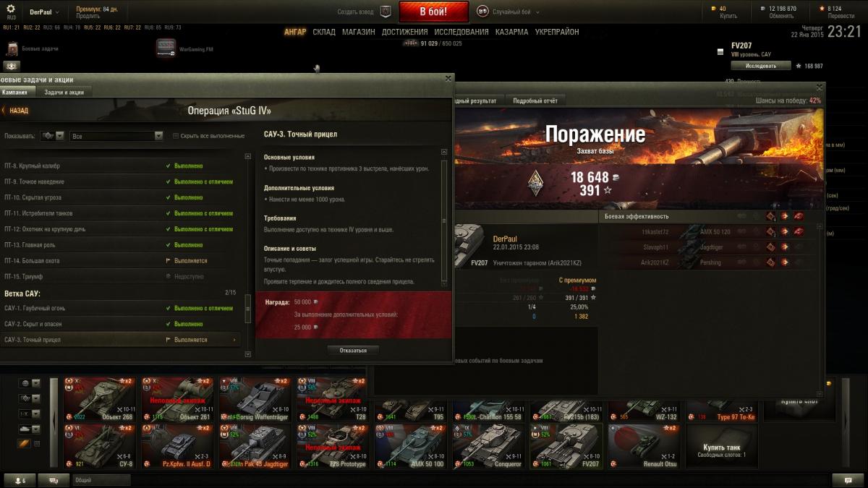
Task: Open the «Боевые задачи» icon in the hangar
Action: 12,48
